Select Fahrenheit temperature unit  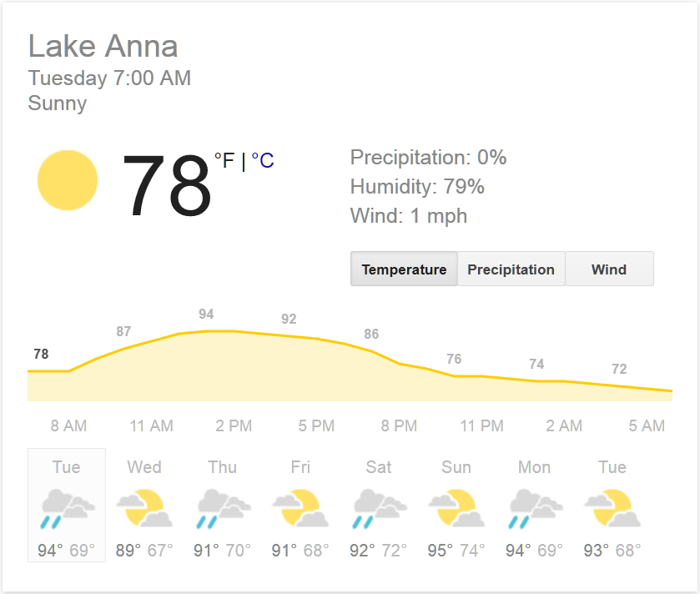tap(224, 161)
